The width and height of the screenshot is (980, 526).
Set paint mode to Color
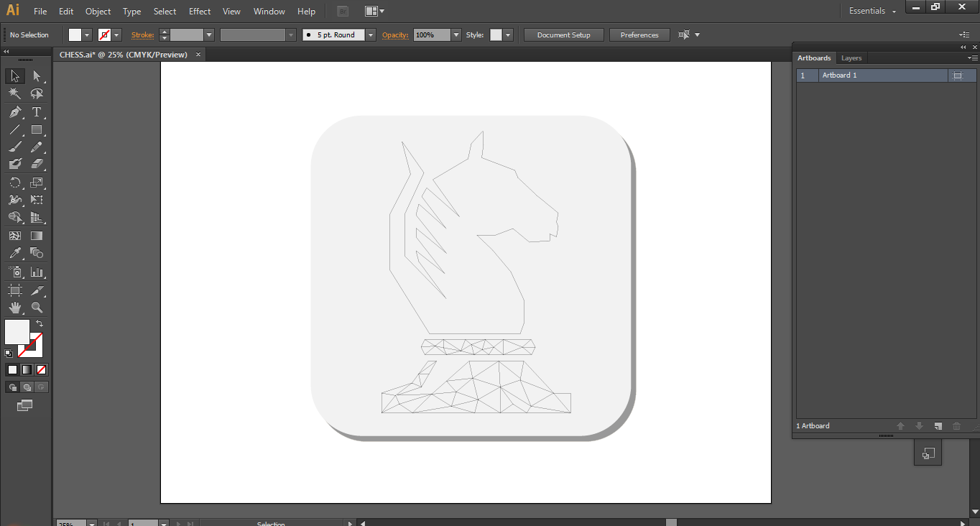(x=12, y=370)
